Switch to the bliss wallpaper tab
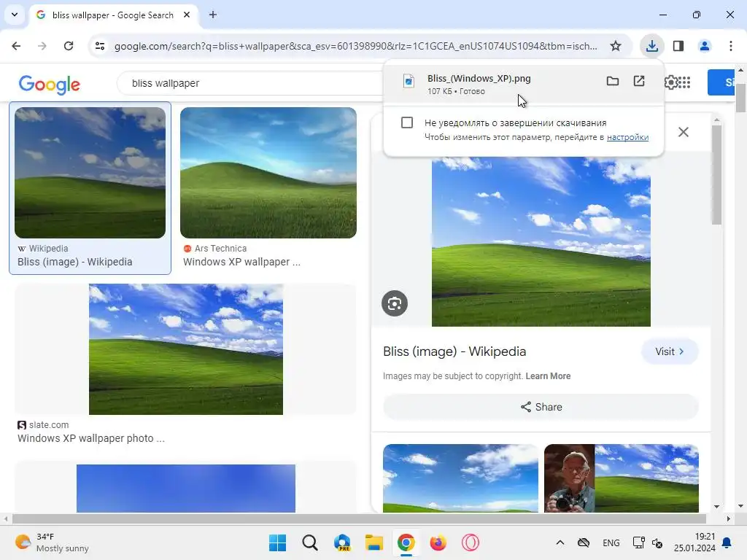Screen dimensions: 747x560 point(113,15)
